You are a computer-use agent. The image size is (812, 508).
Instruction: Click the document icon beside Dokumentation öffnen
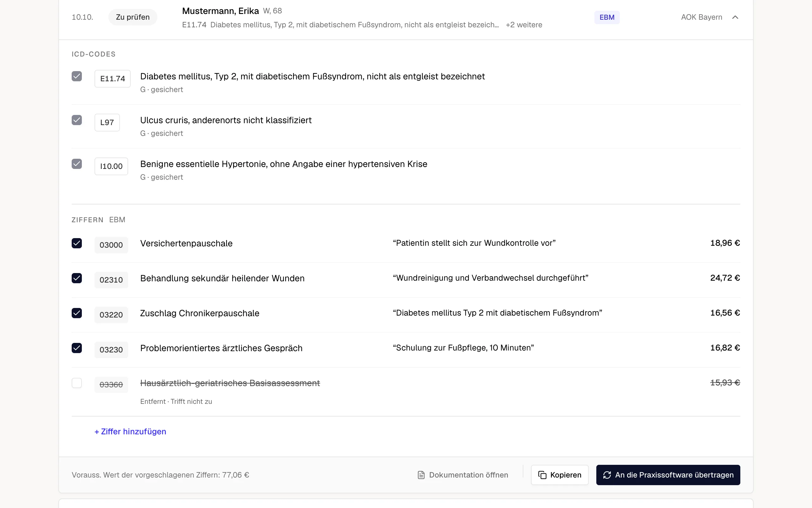pos(421,475)
